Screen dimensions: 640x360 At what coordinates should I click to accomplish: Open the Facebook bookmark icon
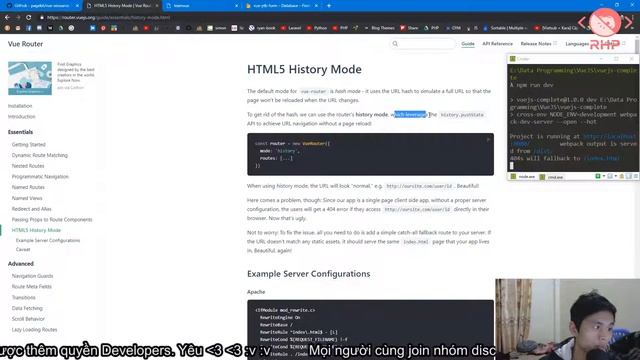[29, 28]
